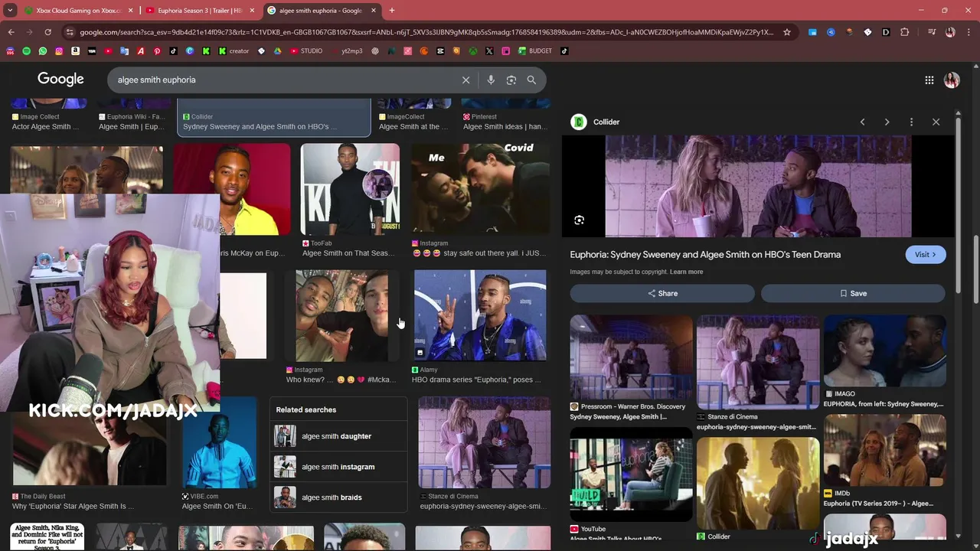Open the Me vs Covid Instagram meme thumbnail
Image resolution: width=980 pixels, height=551 pixels.
480,189
